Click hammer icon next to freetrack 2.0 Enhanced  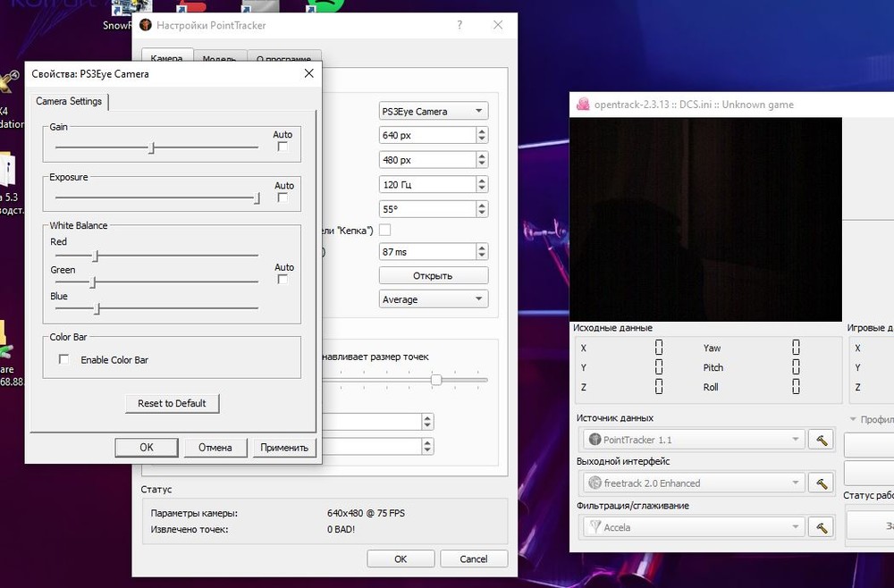tap(820, 483)
